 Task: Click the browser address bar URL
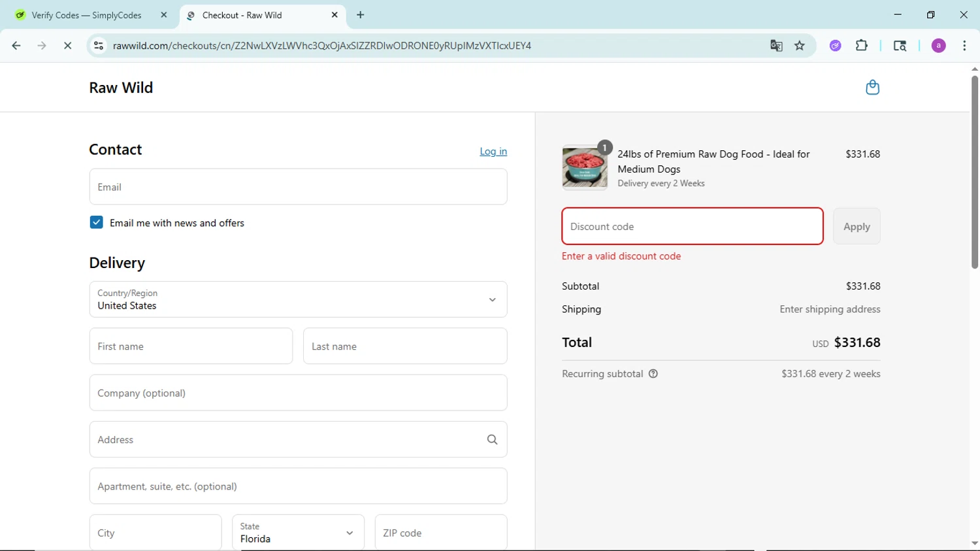click(322, 46)
